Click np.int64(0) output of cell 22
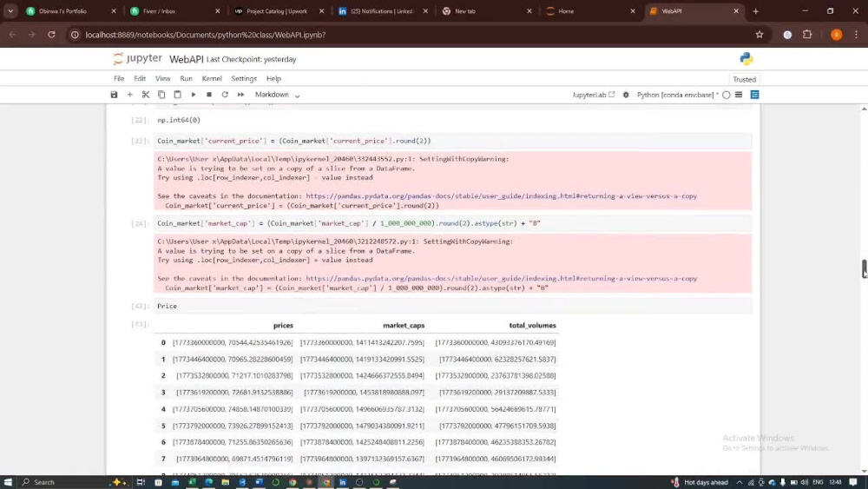The image size is (868, 489). pyautogui.click(x=179, y=120)
